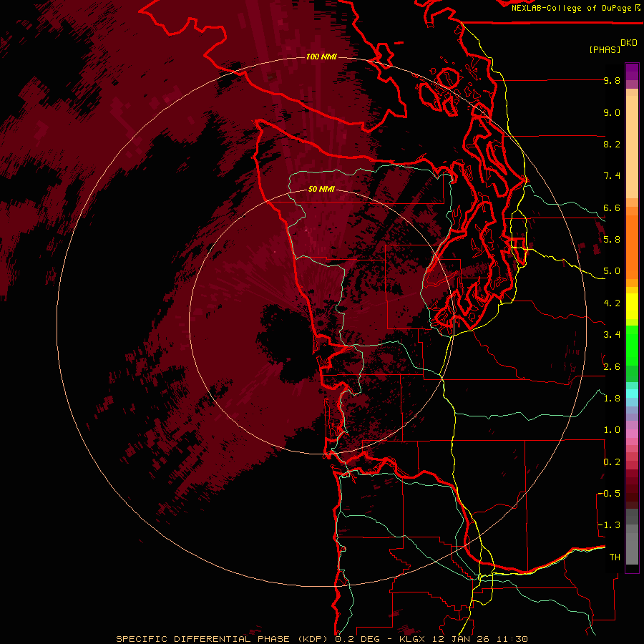644x644 pixels.
Task: Select the 4.2 scale value
Action: (x=612, y=303)
